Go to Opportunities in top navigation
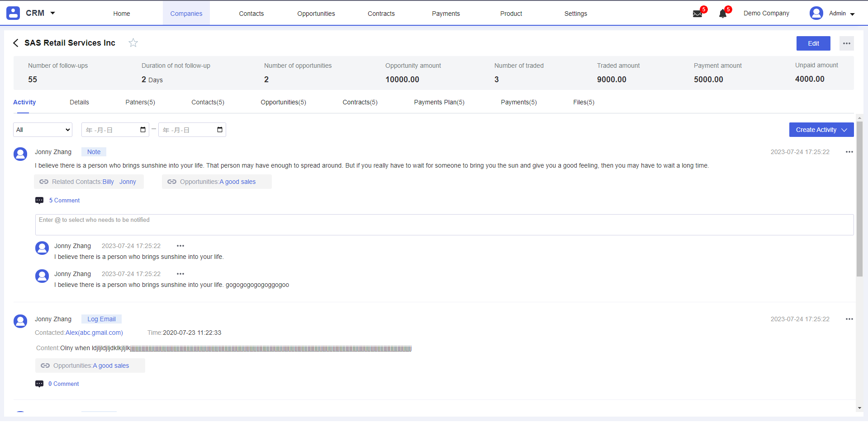The image size is (868, 422). [x=316, y=14]
